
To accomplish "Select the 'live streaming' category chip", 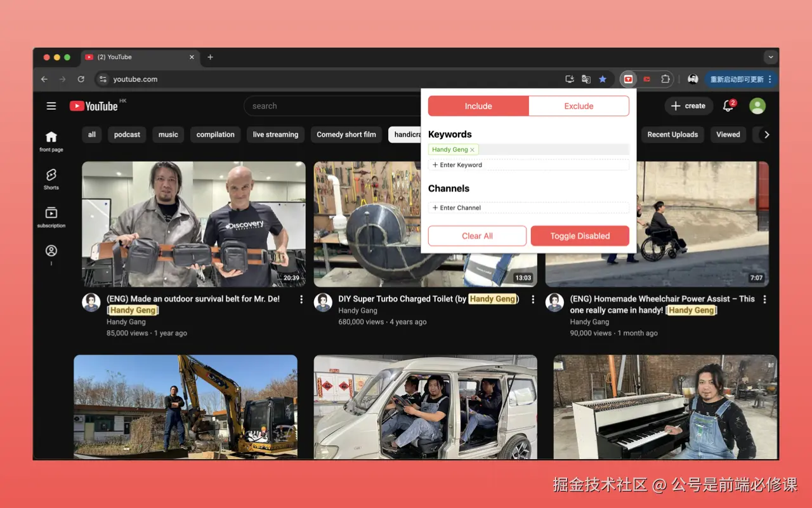I will point(275,135).
